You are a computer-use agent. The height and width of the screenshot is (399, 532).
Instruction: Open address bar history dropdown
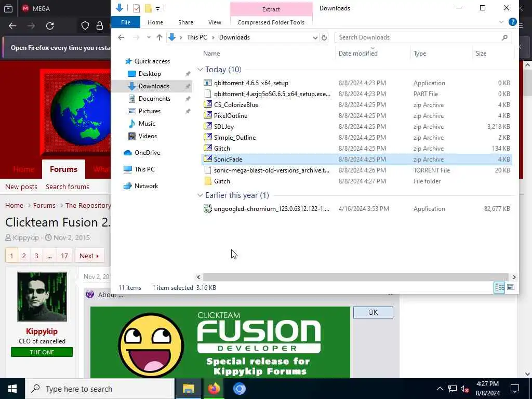tap(315, 37)
